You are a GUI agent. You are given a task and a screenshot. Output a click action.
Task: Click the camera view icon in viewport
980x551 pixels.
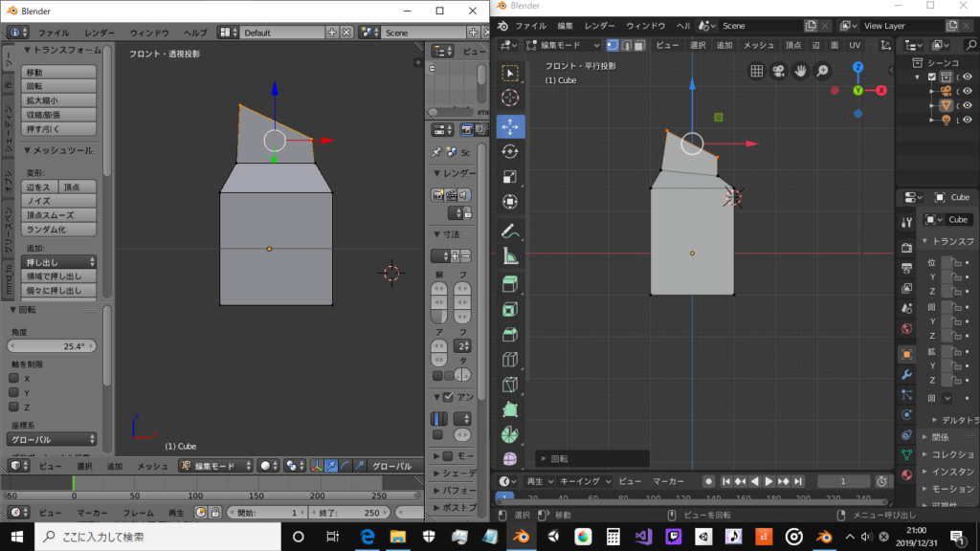778,71
